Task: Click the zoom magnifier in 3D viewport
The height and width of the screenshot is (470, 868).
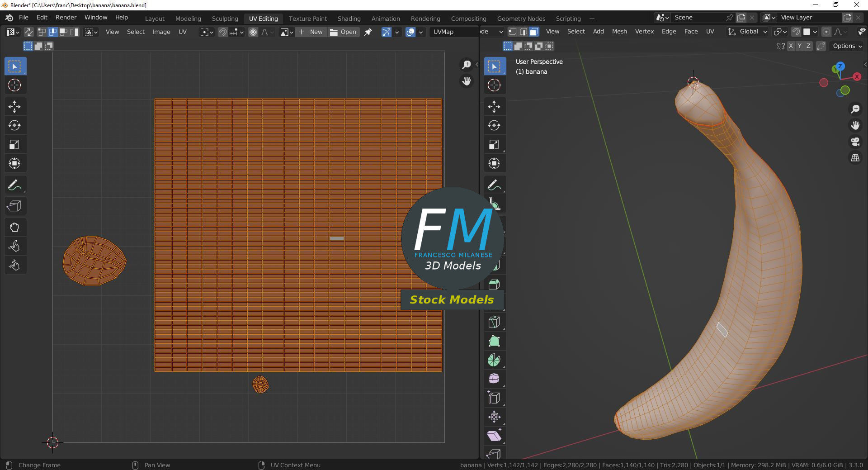Action: pyautogui.click(x=855, y=109)
